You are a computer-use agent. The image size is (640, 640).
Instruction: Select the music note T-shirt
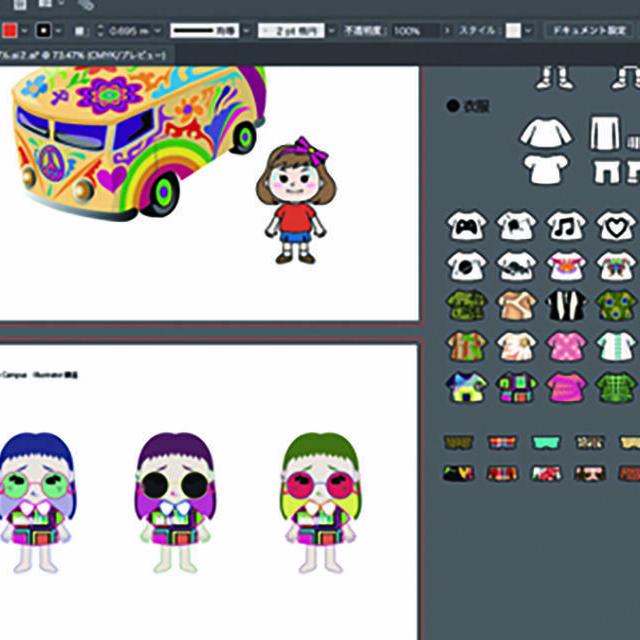tap(566, 225)
